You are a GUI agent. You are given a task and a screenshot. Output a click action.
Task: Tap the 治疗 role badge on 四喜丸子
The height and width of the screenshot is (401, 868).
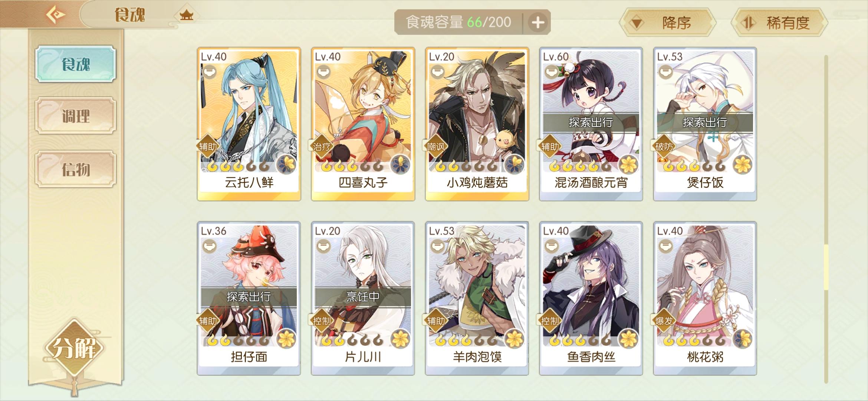pyautogui.click(x=322, y=147)
